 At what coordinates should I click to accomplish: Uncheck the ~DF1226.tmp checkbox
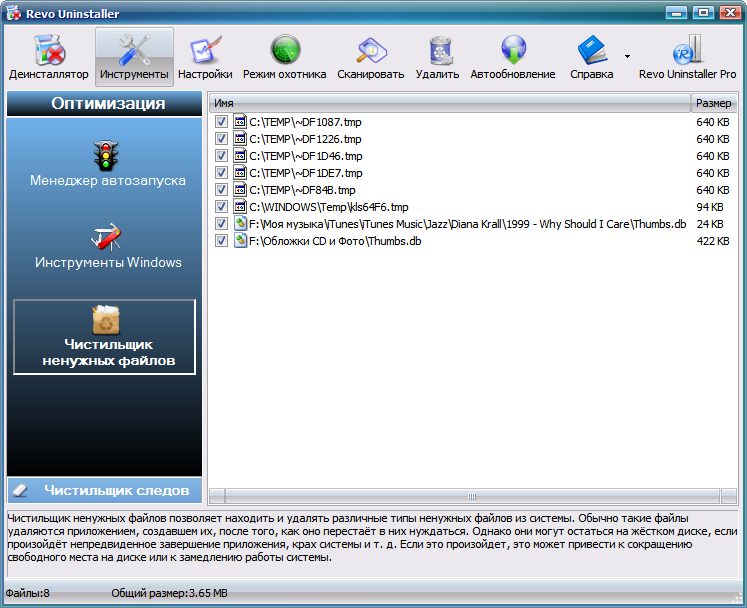click(221, 139)
